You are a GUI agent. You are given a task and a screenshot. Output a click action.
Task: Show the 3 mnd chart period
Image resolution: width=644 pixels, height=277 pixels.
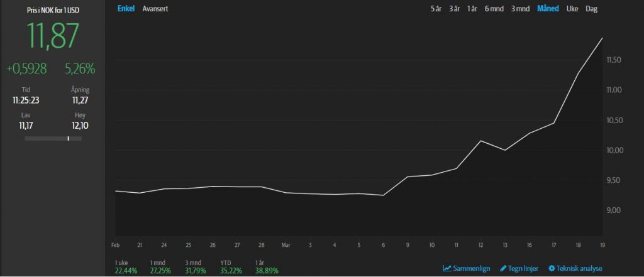(520, 9)
